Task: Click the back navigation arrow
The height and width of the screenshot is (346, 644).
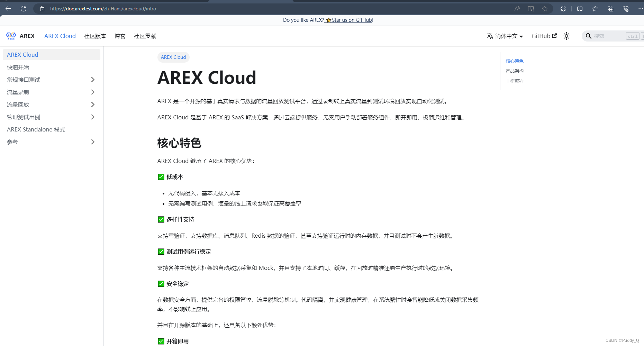Action: tap(8, 9)
